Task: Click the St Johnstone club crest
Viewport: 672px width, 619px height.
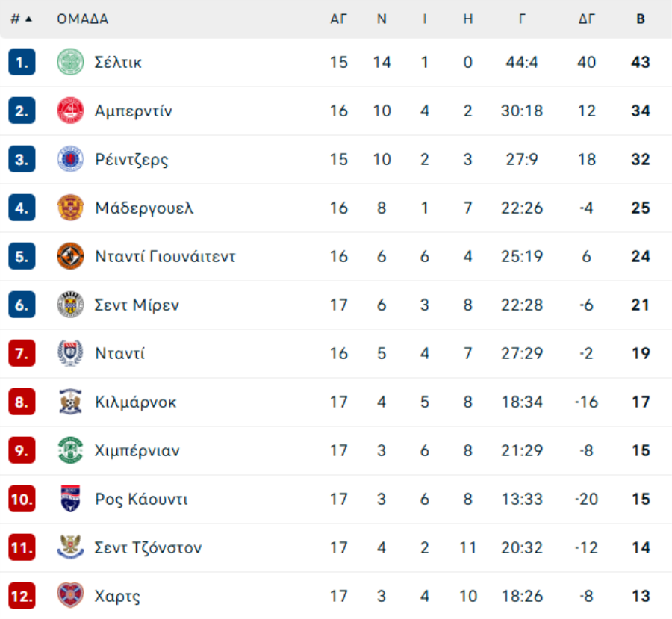Action: click(x=70, y=547)
